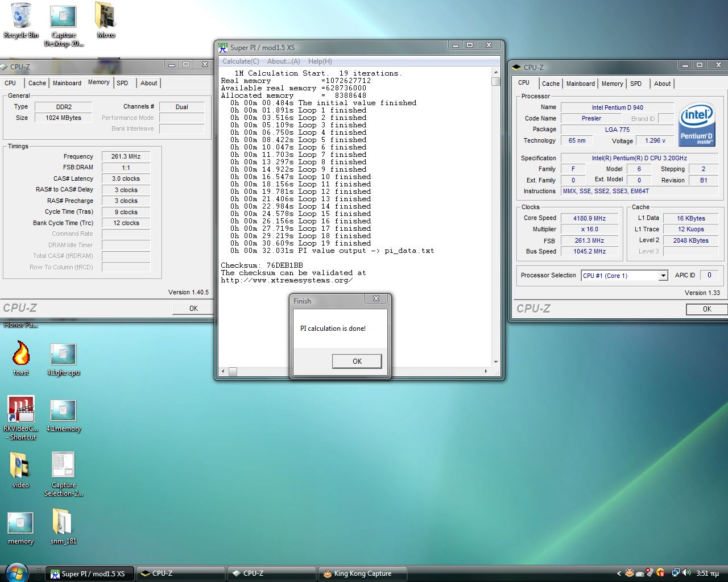Open the video folder icon
Image resolution: width=728 pixels, height=582 pixels.
pos(20,470)
